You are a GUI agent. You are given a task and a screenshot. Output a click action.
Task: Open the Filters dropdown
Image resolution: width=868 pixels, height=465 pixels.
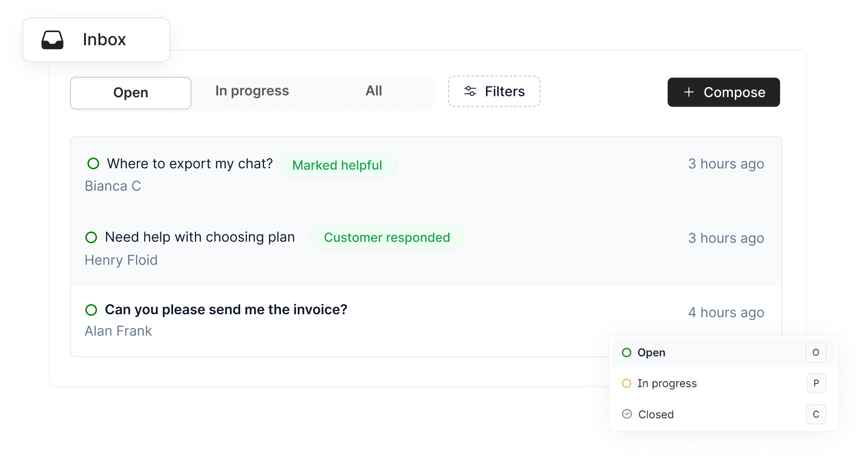[x=494, y=91]
